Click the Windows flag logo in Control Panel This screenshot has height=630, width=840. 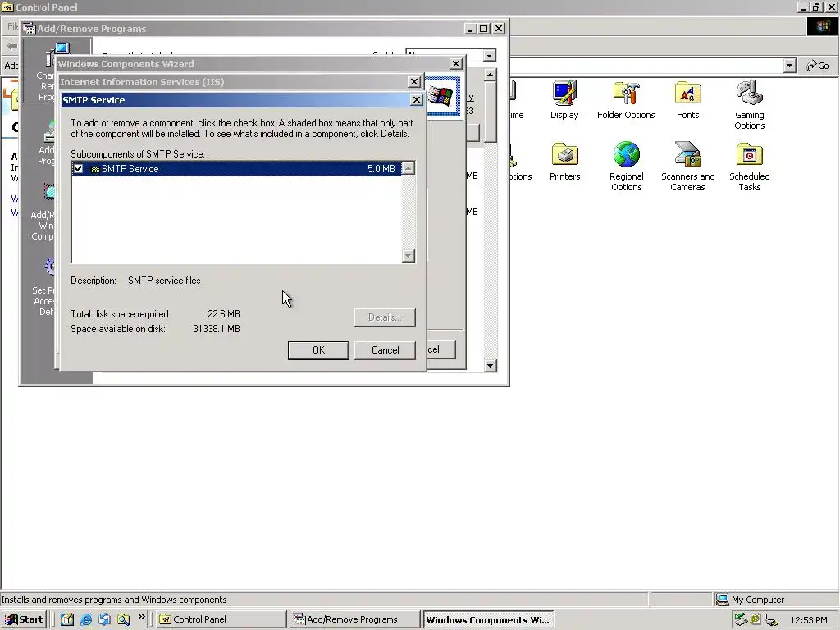click(x=823, y=26)
